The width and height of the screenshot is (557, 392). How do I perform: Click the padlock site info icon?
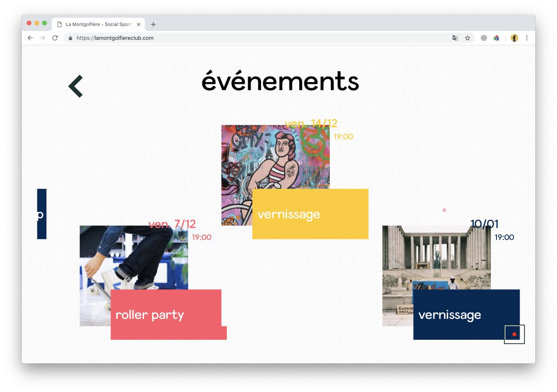point(70,38)
